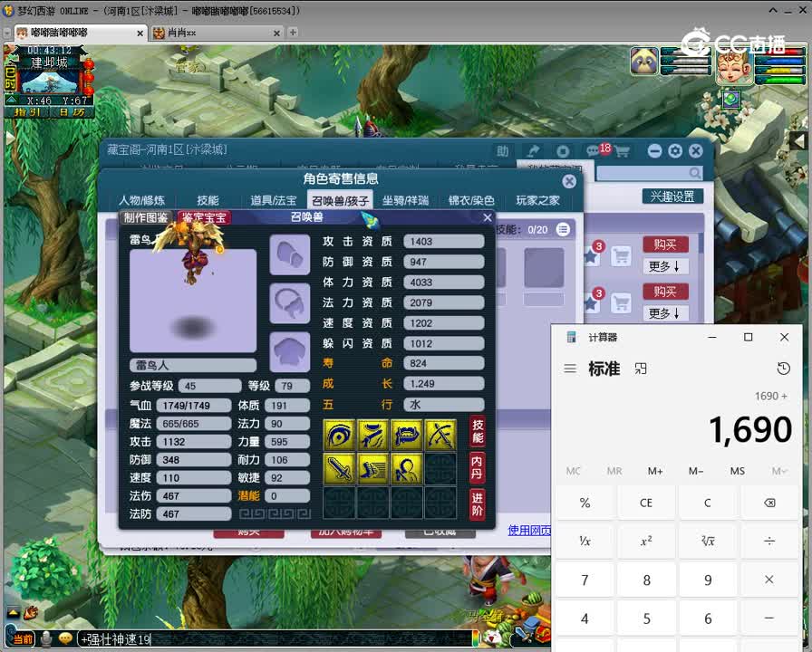Expand the second 更多 dropdown

pyautogui.click(x=665, y=313)
